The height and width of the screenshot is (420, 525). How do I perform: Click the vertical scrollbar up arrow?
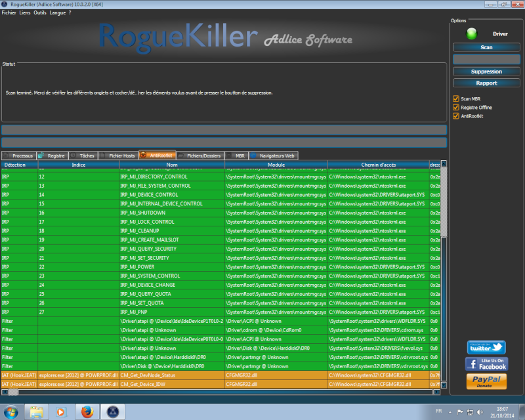444,164
